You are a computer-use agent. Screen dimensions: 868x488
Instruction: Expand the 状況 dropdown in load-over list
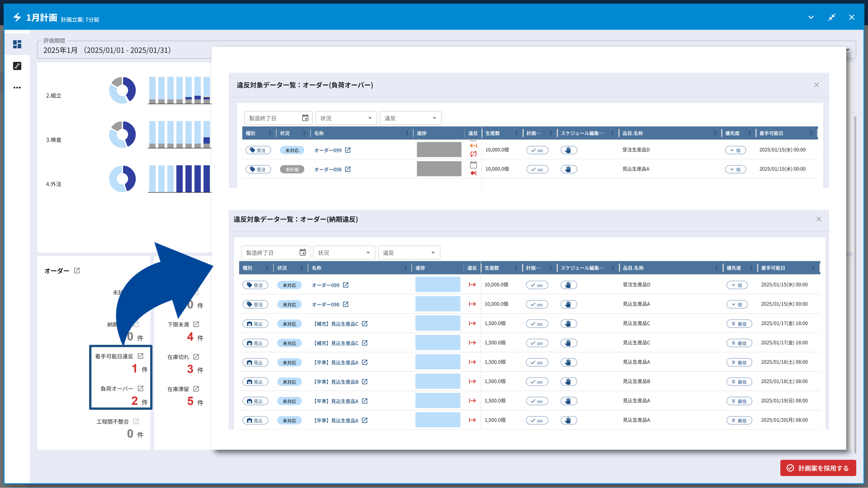[x=346, y=118]
